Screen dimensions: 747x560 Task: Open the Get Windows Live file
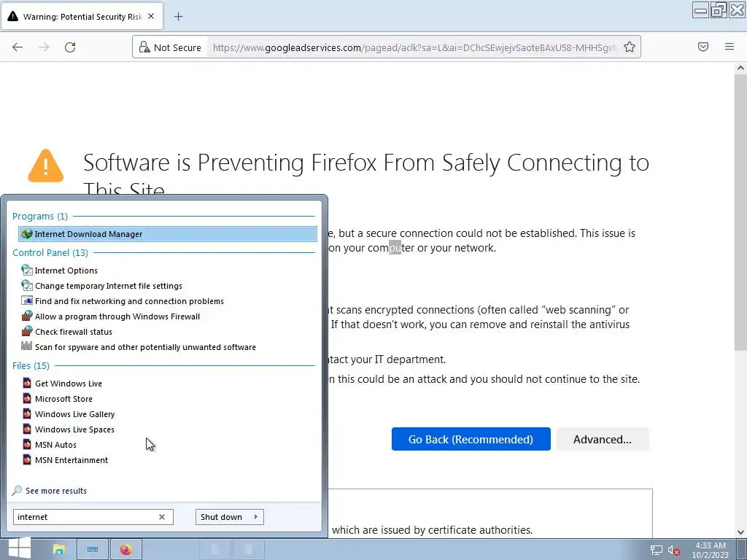[x=68, y=384]
